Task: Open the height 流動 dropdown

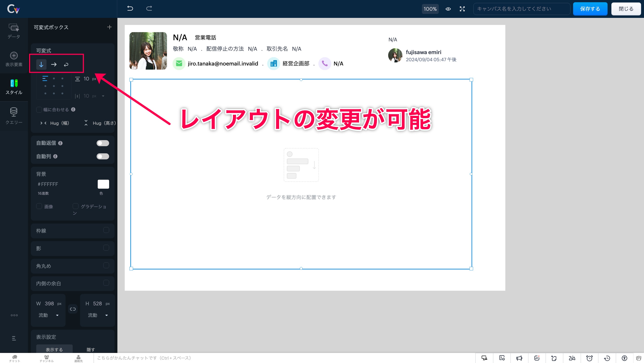Action: [98, 315]
